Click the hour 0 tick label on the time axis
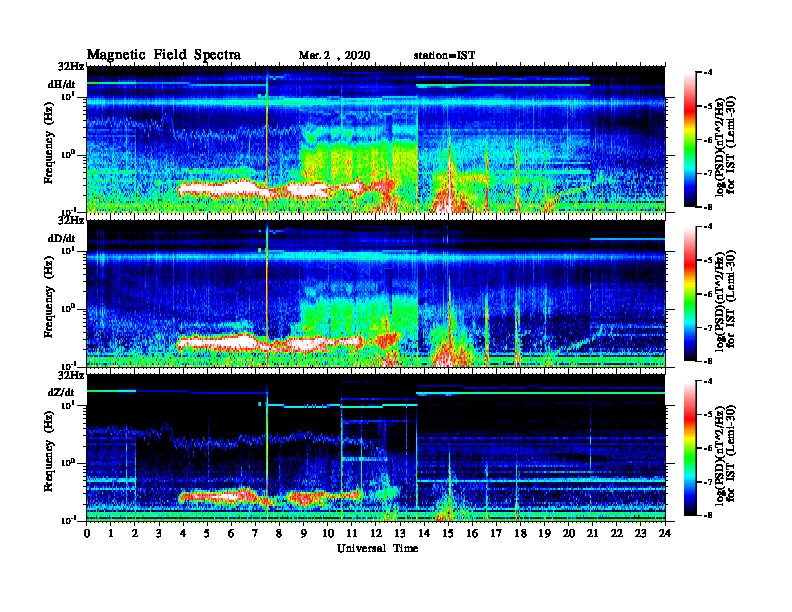792x612 pixels. [87, 534]
